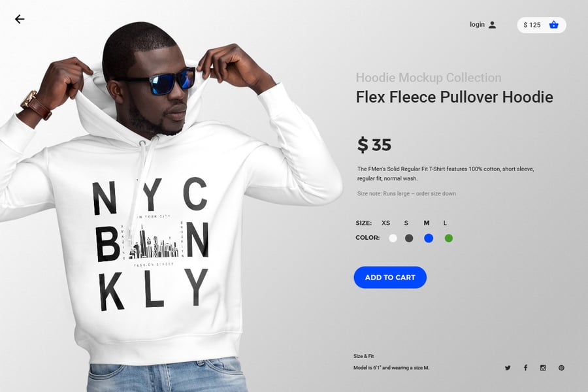Choose size M

[427, 223]
